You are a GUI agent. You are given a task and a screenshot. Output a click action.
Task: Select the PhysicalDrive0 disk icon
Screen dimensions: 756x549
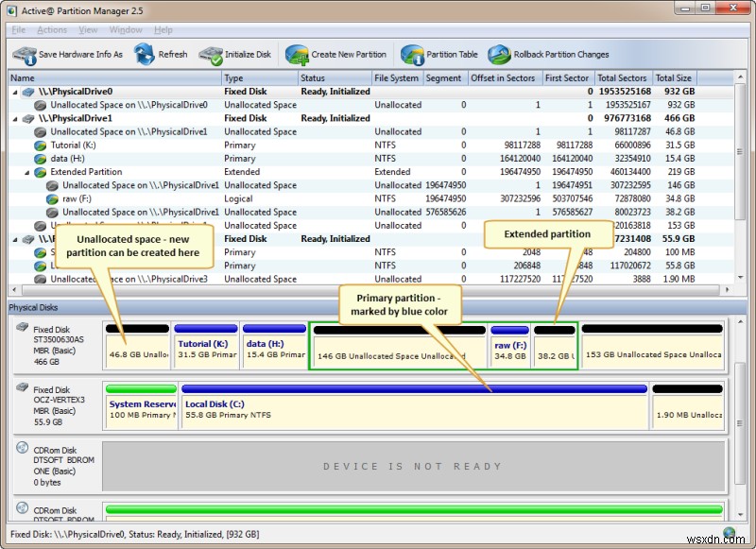[28, 92]
